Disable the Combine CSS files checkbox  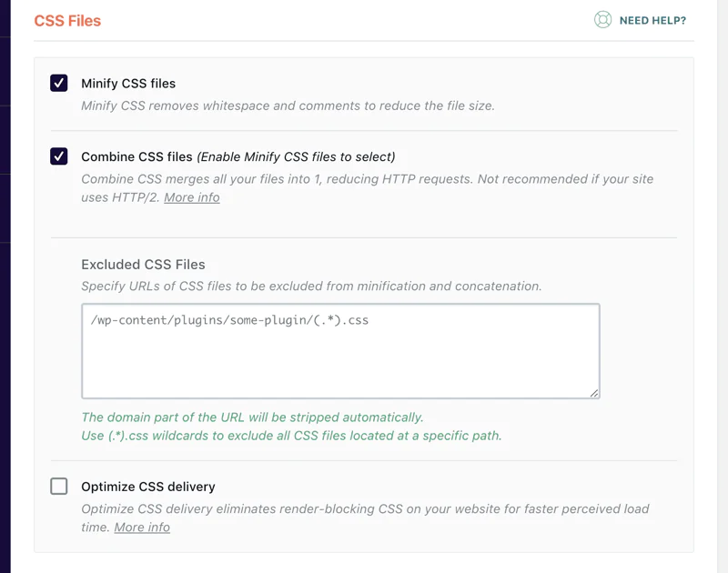pyautogui.click(x=59, y=156)
